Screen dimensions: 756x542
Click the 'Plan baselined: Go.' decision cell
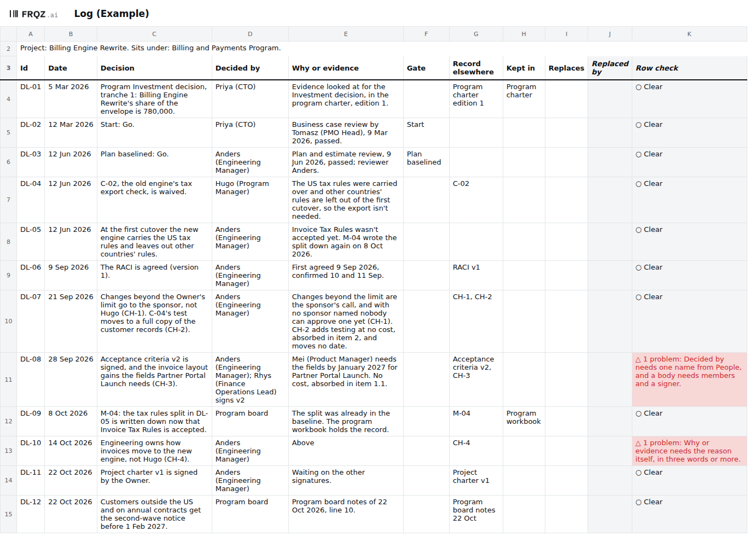(154, 162)
